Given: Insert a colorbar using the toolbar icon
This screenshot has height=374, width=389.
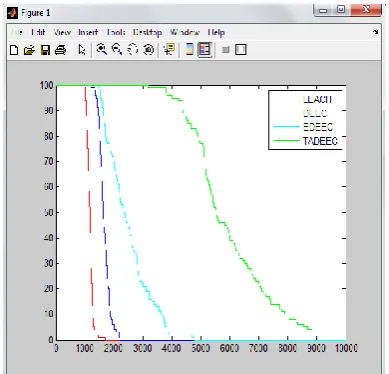Looking at the screenshot, I should pos(189,50).
